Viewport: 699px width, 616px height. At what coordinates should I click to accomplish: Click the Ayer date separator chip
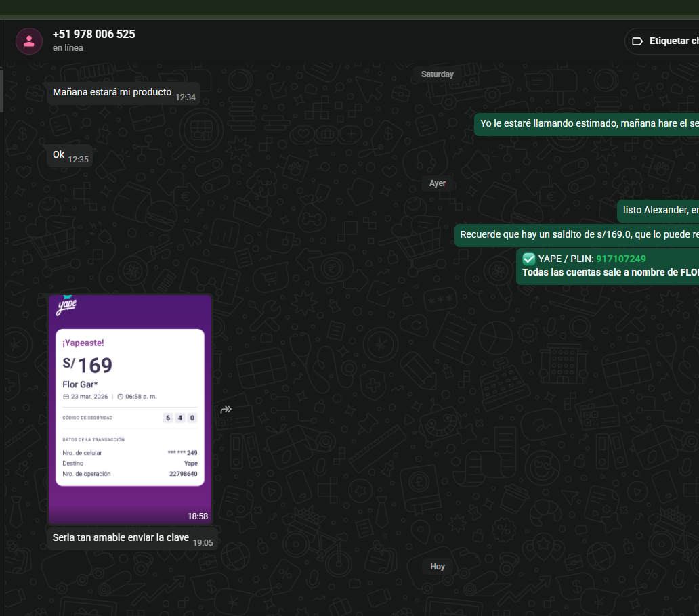[x=438, y=183]
